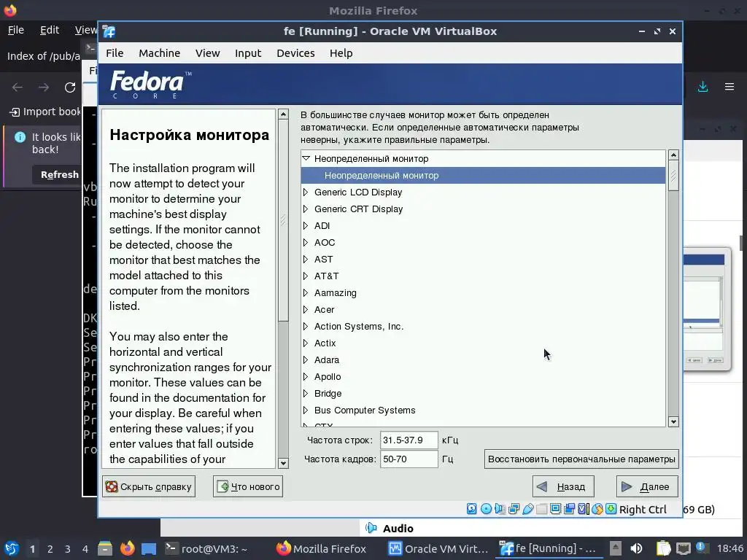Image resolution: width=747 pixels, height=560 pixels.
Task: Click the Что нового button
Action: pyautogui.click(x=248, y=486)
